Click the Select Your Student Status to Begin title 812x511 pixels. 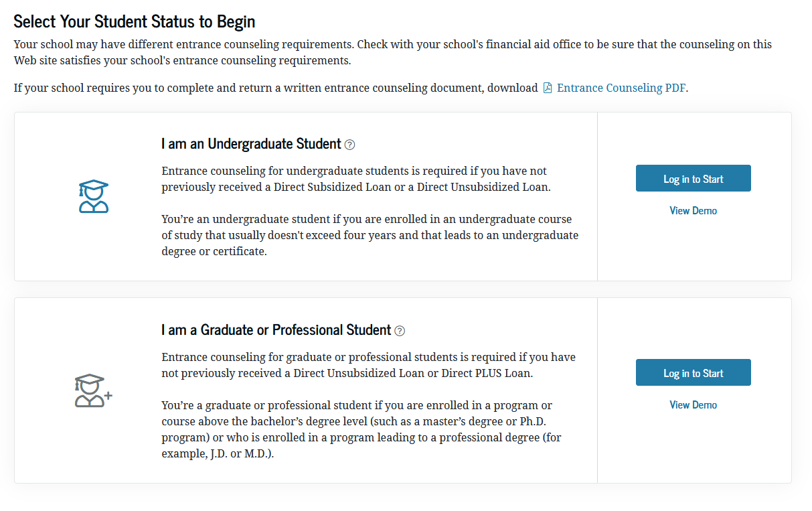[x=134, y=21]
